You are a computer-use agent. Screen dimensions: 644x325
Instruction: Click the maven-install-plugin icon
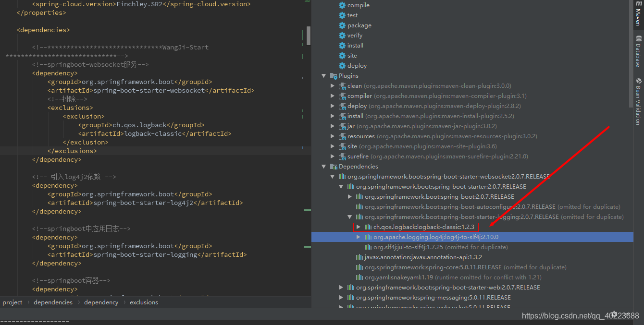342,116
